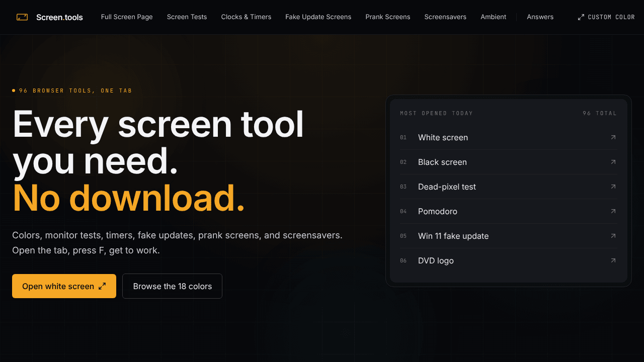Click the arrow icon for Win 11 fake update
The width and height of the screenshot is (644, 362).
tap(613, 236)
